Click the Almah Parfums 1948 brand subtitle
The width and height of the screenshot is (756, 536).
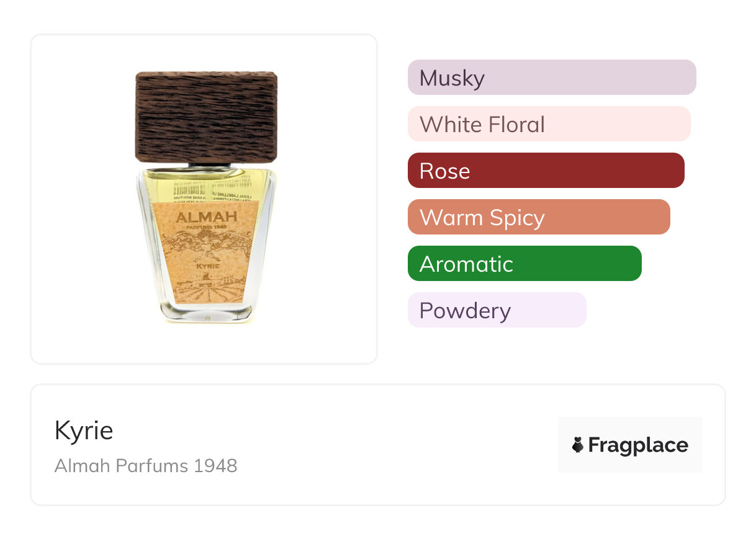tap(146, 465)
